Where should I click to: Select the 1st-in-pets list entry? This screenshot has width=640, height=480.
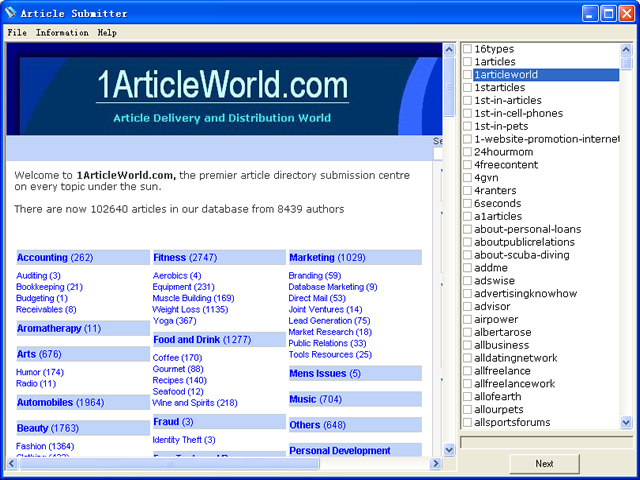coord(501,126)
